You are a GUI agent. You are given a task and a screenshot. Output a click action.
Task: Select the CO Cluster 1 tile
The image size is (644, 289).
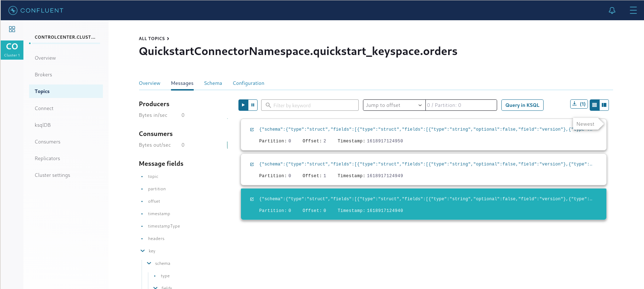point(12,50)
